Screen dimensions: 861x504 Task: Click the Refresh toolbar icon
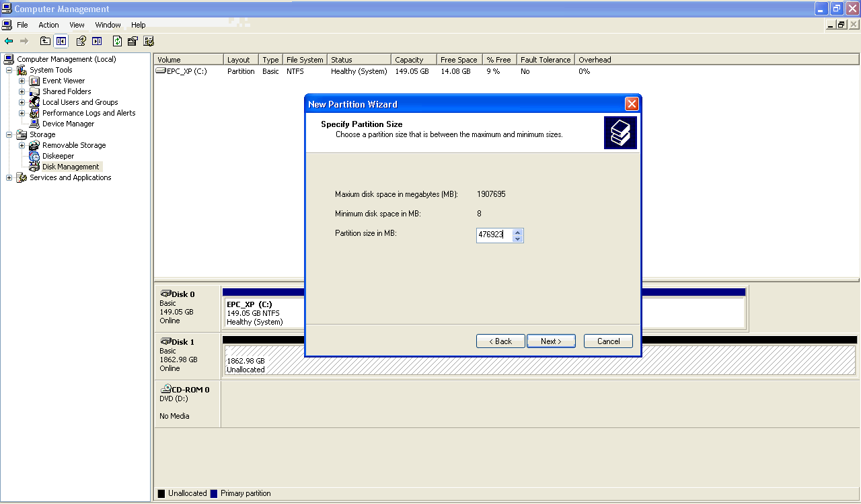[118, 41]
